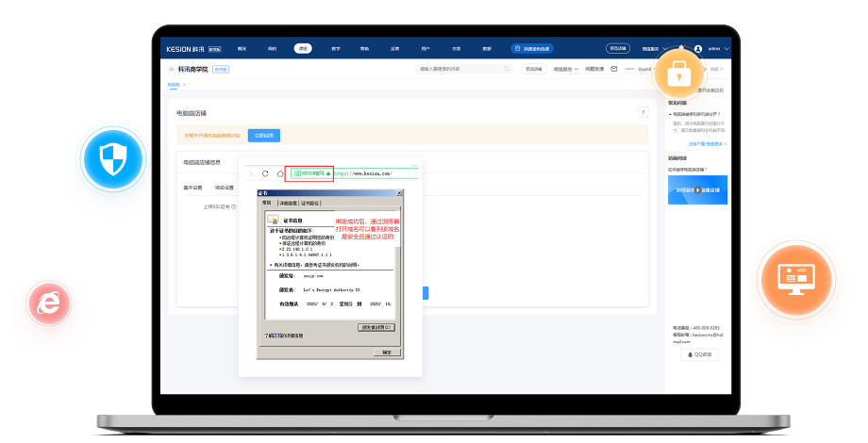Open the 数据 menu in the top navigation
This screenshot has height=443, width=868.
[487, 49]
